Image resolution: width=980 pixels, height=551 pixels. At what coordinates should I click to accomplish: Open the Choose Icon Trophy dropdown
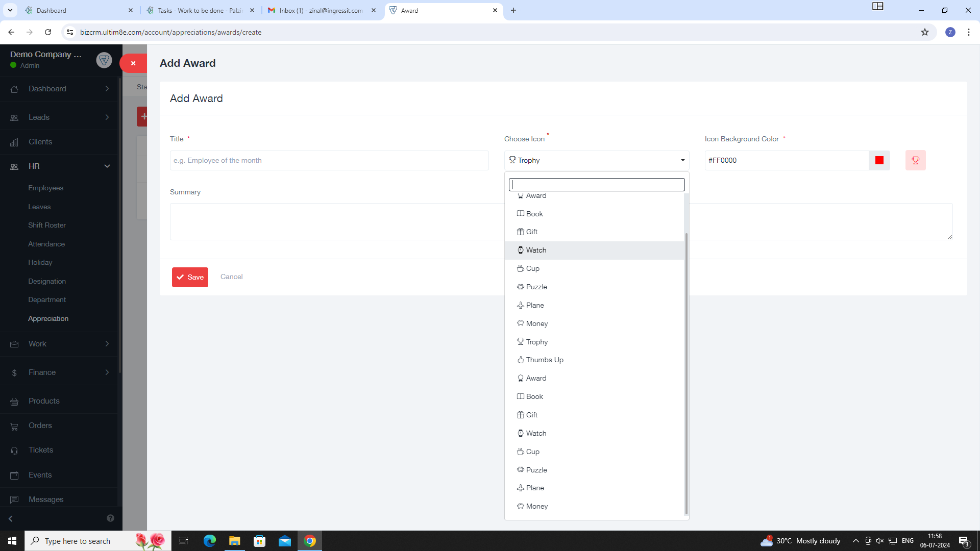click(597, 160)
